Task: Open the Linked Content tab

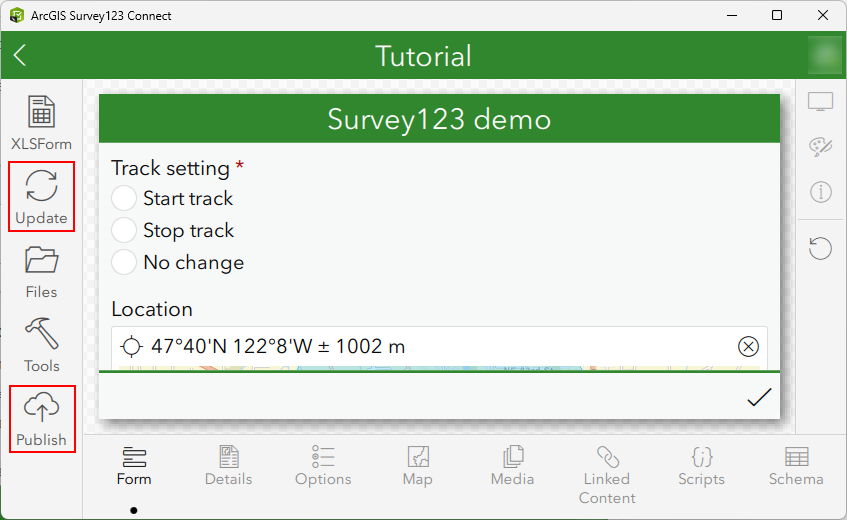Action: 607,474
